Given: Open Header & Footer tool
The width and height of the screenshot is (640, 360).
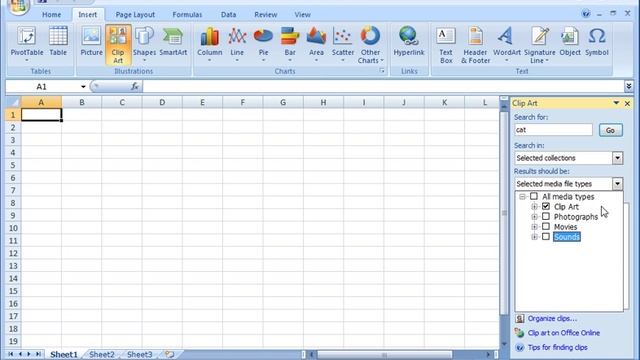Looking at the screenshot, I should coord(476,44).
